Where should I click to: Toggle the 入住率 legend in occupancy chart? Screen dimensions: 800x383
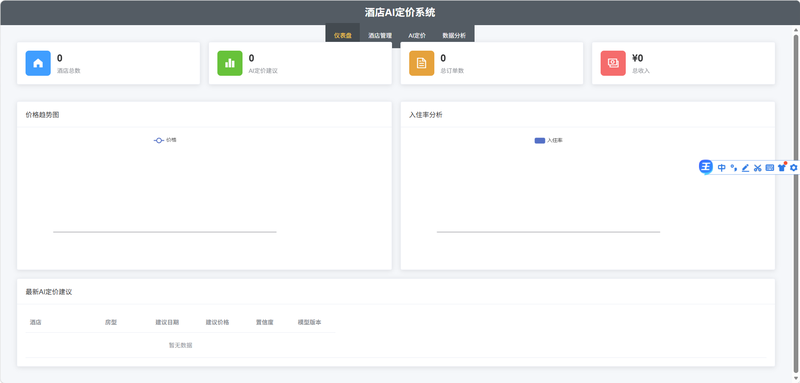click(x=548, y=140)
